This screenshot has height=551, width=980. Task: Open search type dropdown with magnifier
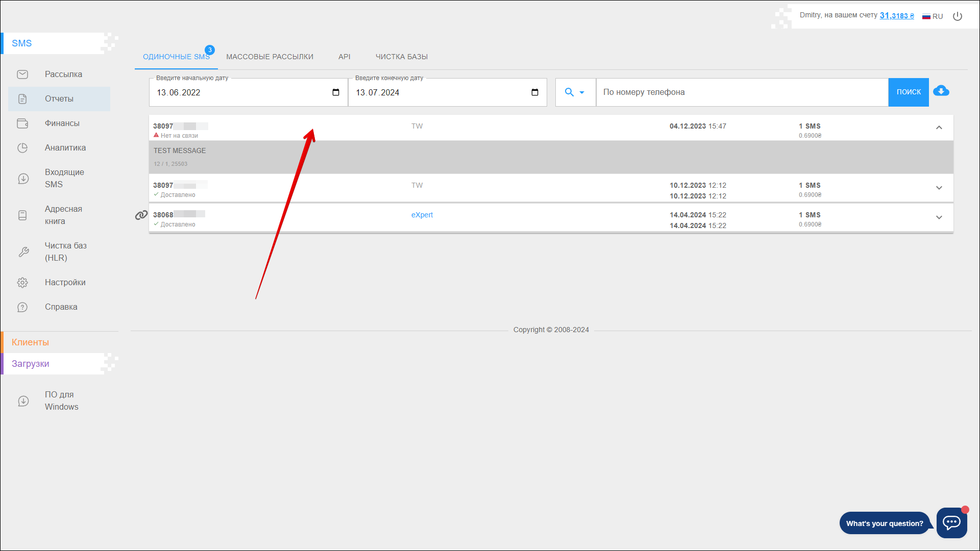coord(575,92)
